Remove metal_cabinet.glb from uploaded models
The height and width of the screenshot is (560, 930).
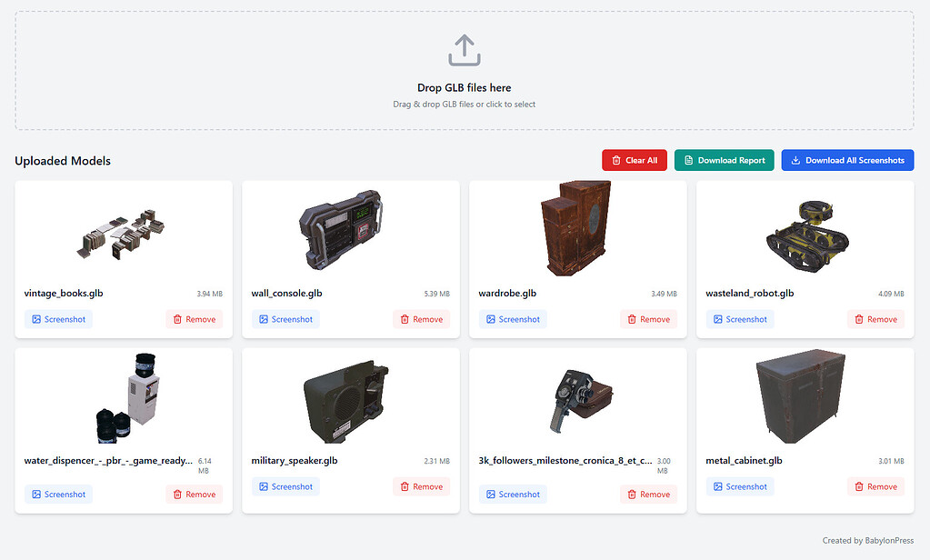click(875, 486)
